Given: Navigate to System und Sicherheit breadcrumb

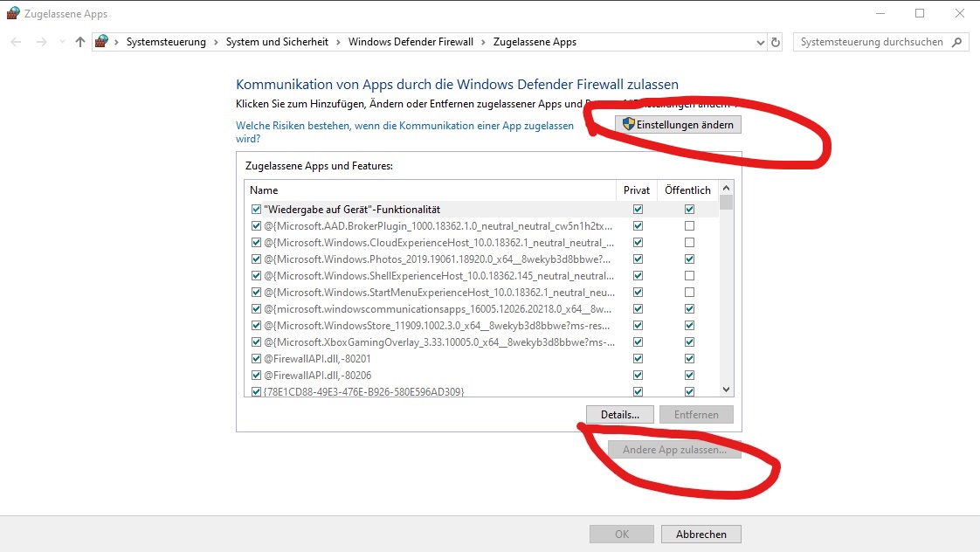Looking at the screenshot, I should [x=277, y=42].
